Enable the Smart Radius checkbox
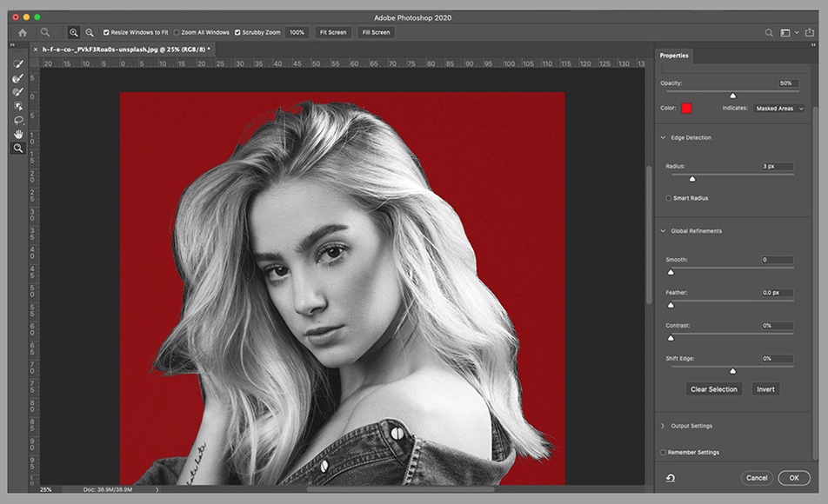Viewport: 828px width, 504px height. pos(669,198)
